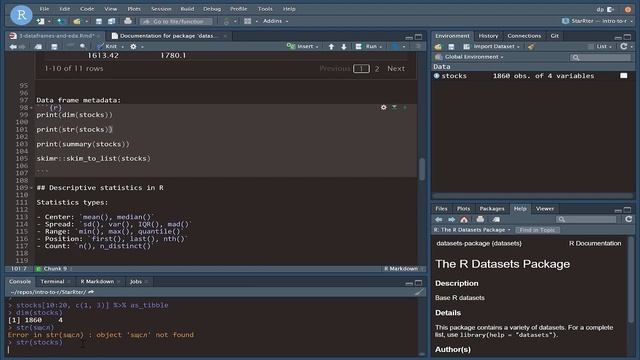Click the new project icon
The width and height of the screenshot is (640, 360).
60,21
